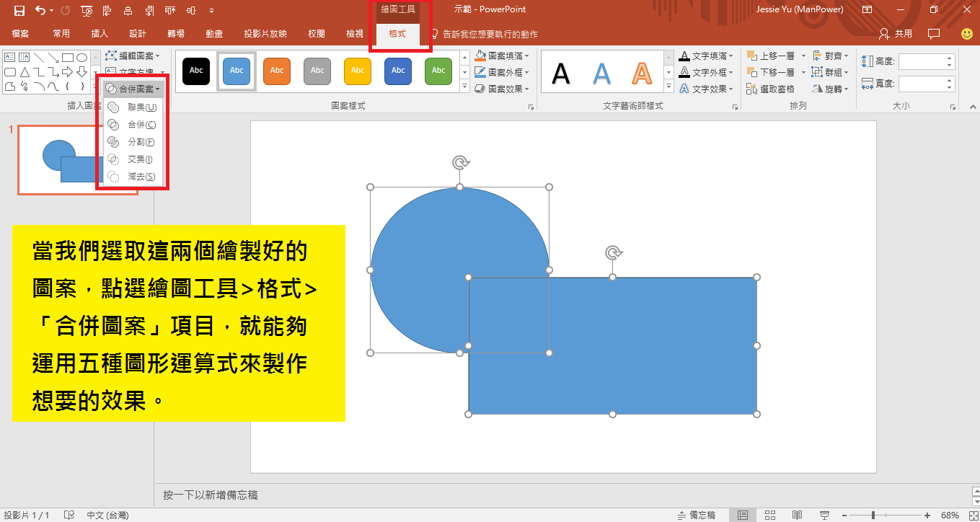Open the 文字效果 dropdown
Screen dimensions: 980x522
point(707,89)
